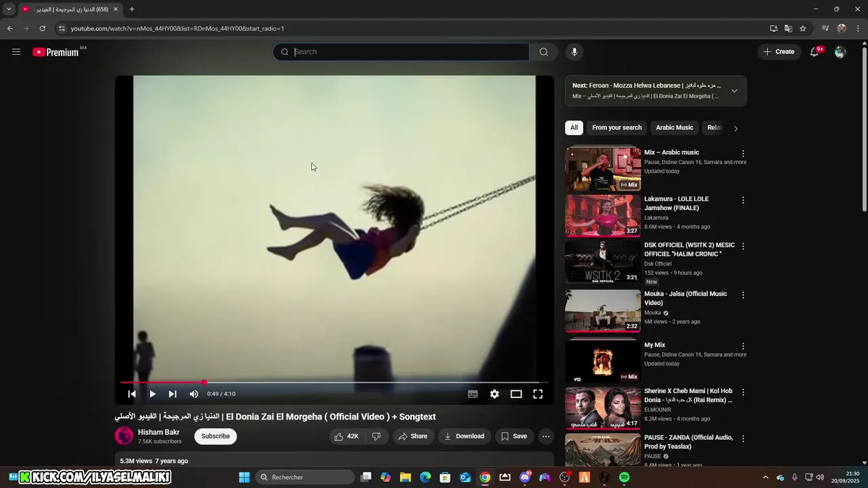868x488 pixels.
Task: Open the Windows Start menu
Action: [x=244, y=477]
